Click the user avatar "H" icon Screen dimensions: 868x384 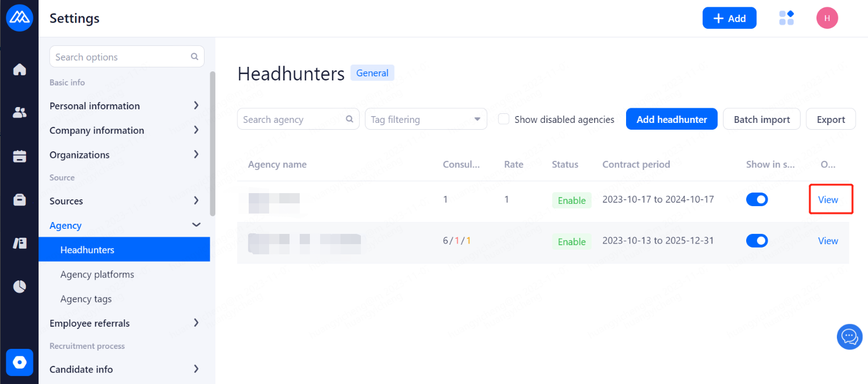(x=827, y=18)
